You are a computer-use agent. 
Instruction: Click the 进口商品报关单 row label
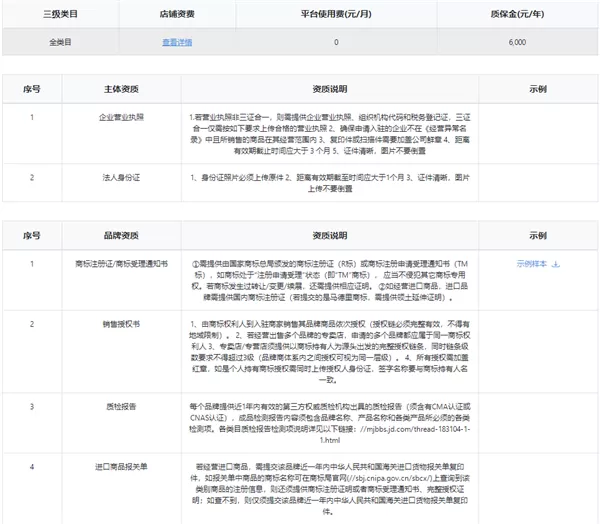pyautogui.click(x=121, y=467)
